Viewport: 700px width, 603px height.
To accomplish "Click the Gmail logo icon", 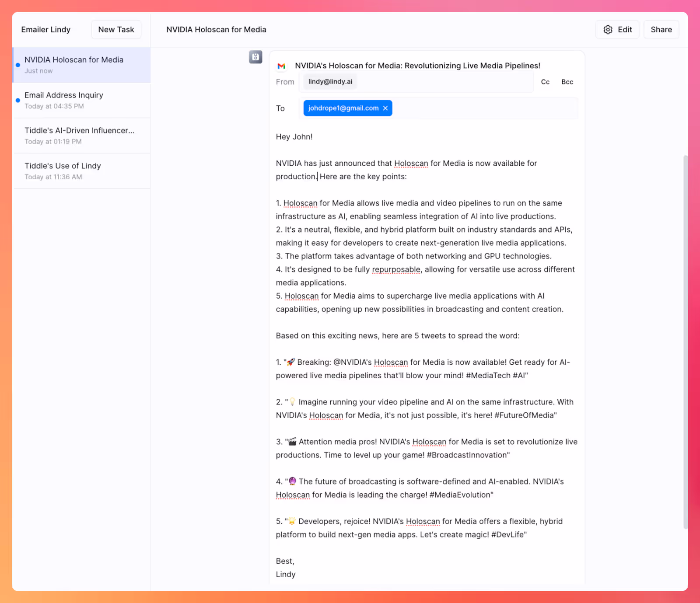I will click(281, 66).
